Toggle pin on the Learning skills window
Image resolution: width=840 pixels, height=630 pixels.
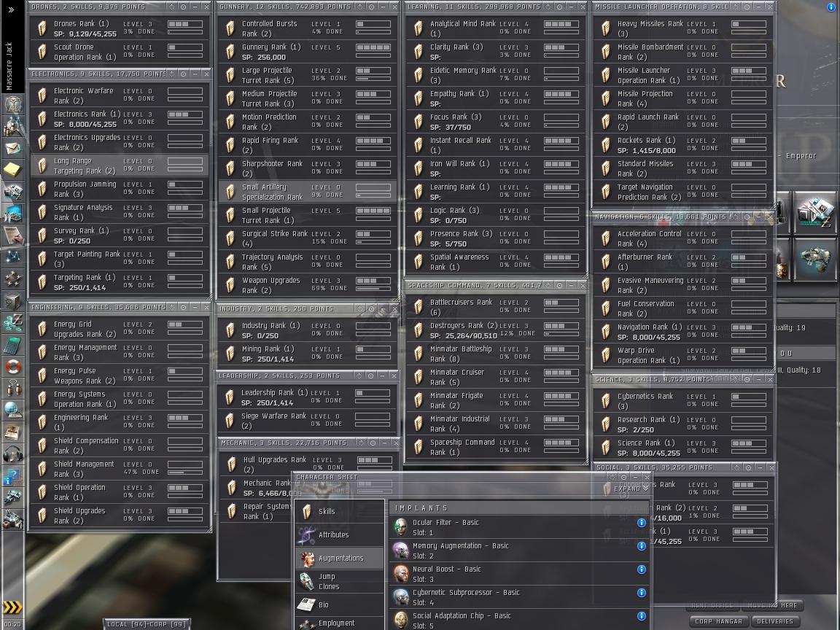560,7
